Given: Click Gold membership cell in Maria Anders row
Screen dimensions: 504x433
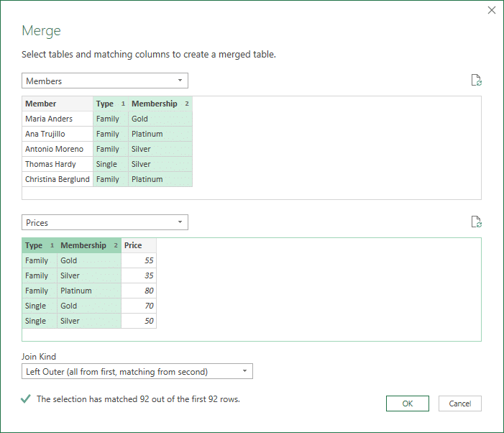Looking at the screenshot, I should point(160,119).
